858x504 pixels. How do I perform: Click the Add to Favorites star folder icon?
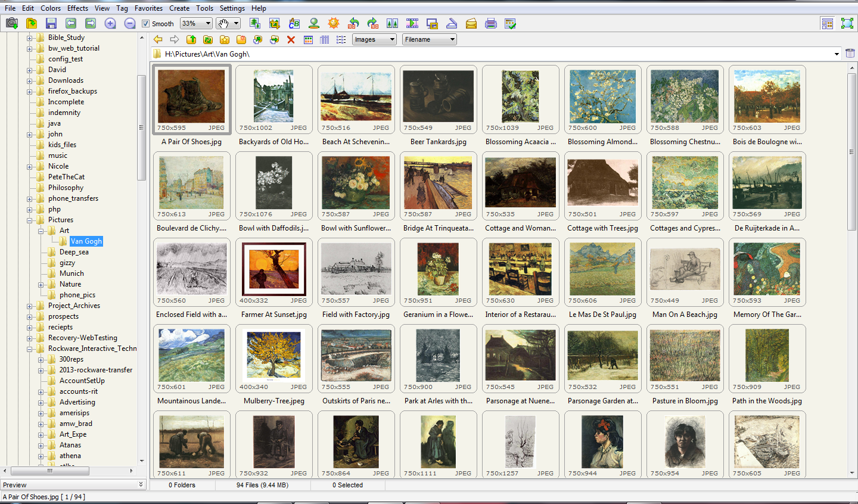coord(225,39)
